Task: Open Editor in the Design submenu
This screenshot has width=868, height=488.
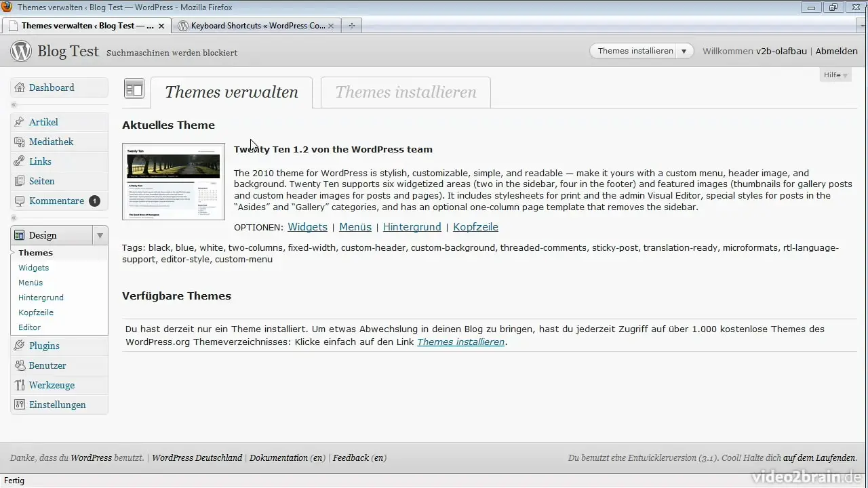Action: 29,327
